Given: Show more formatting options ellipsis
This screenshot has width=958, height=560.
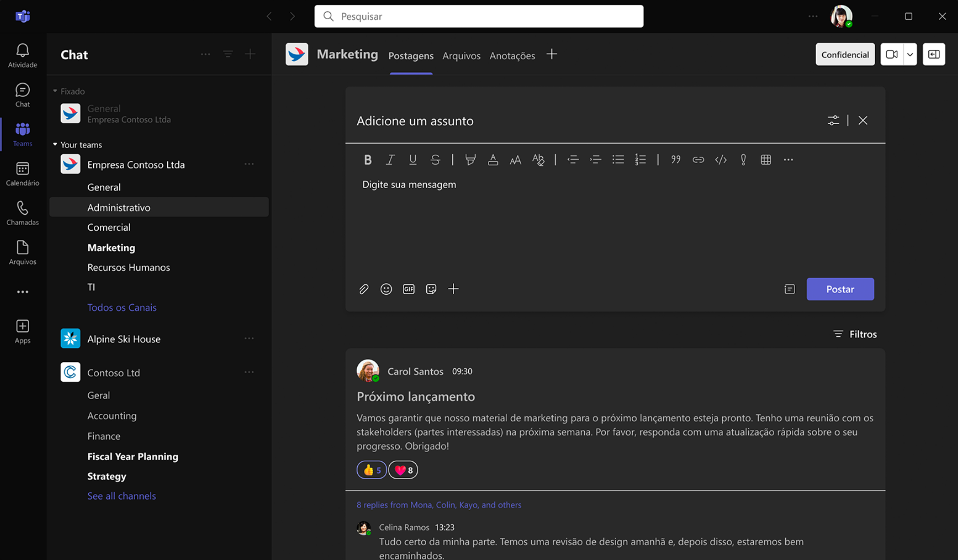Looking at the screenshot, I should pos(788,160).
